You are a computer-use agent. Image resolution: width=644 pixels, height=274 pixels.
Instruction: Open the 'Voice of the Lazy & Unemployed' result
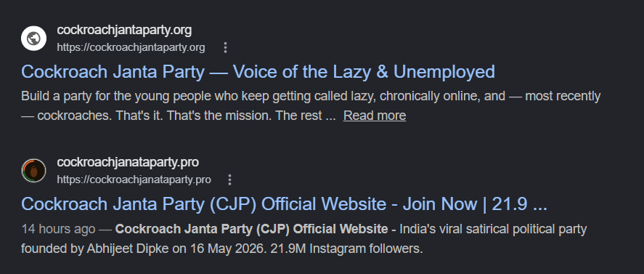click(x=258, y=72)
